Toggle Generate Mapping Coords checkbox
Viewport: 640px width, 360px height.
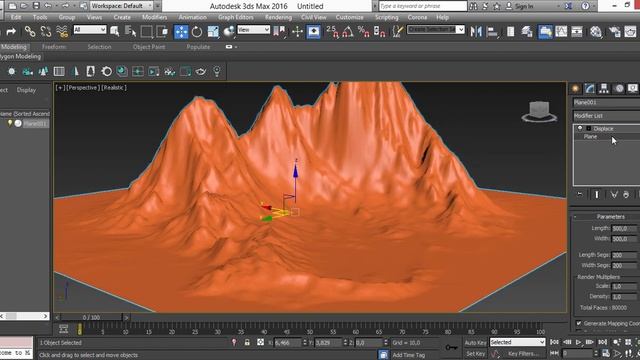pyautogui.click(x=579, y=323)
